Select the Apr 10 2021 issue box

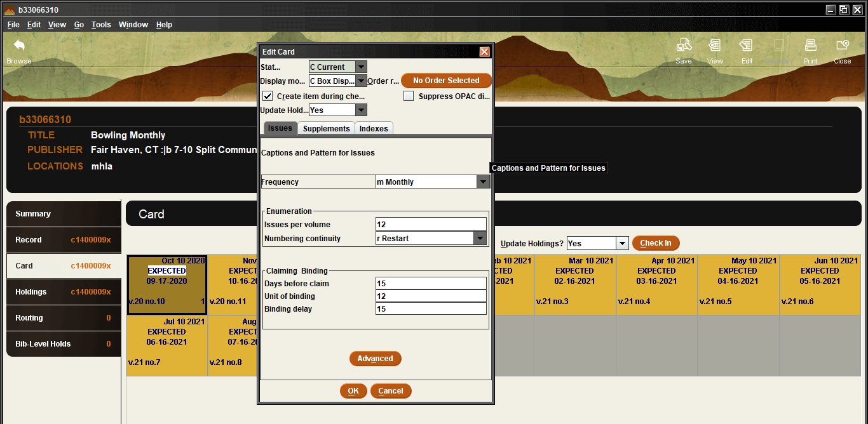coord(656,284)
